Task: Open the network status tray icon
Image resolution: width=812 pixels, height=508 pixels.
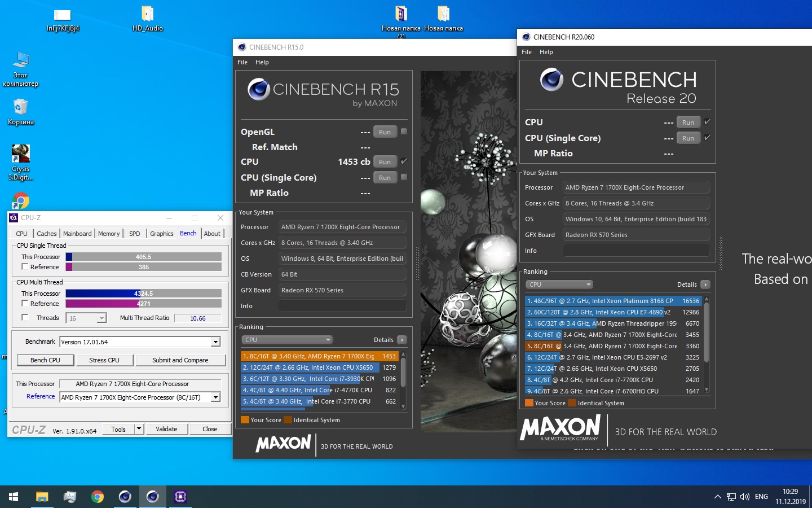Action: [731, 497]
